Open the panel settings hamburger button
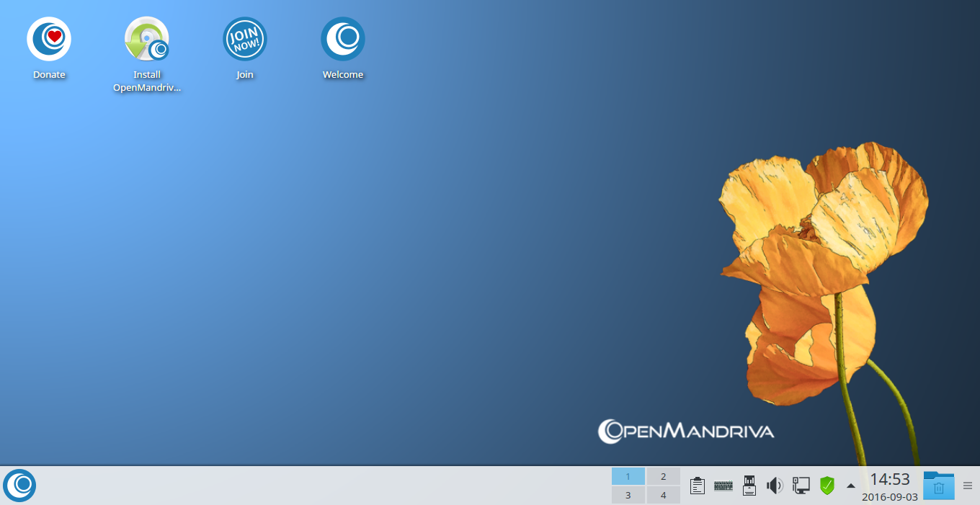 point(968,486)
